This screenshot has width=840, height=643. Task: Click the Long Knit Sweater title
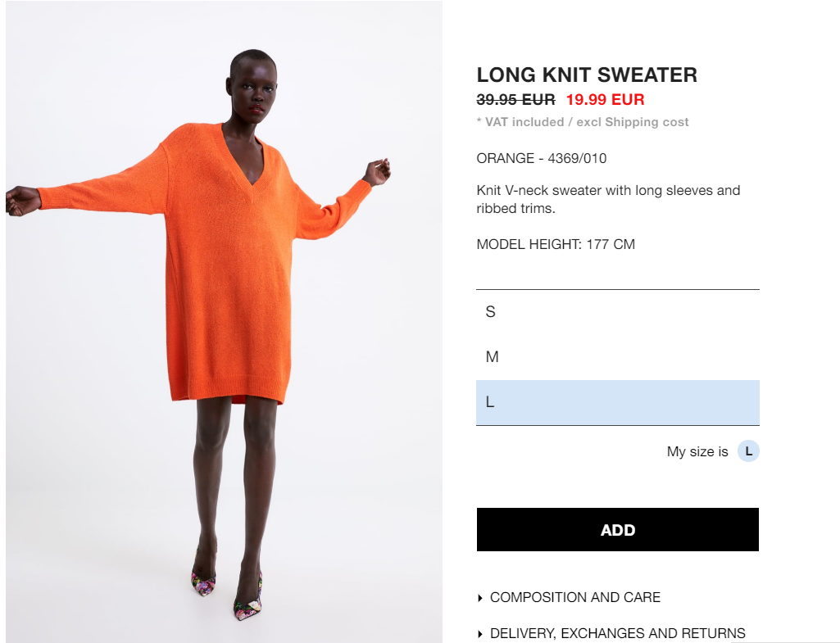(587, 75)
